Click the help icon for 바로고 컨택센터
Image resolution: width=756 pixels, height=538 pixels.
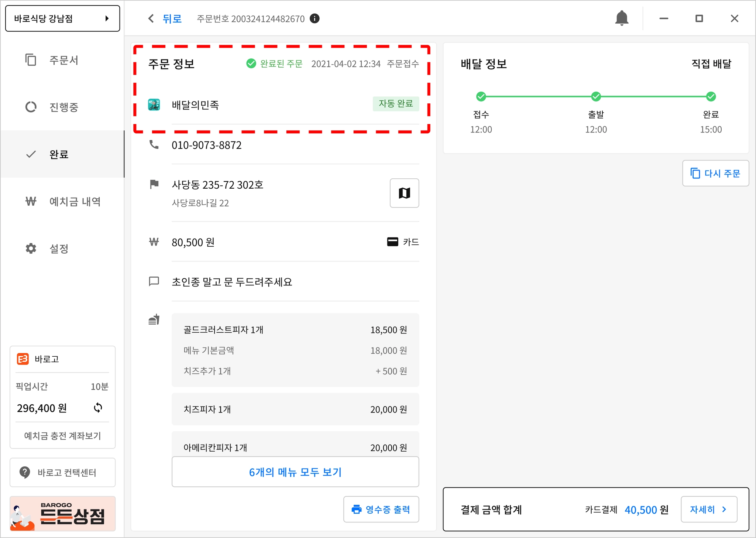coord(25,472)
